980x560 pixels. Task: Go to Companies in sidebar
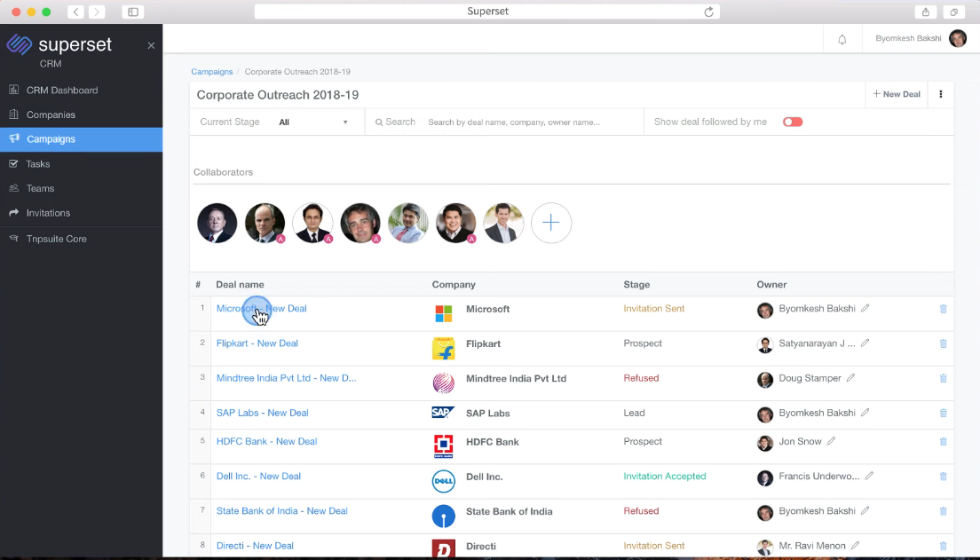click(82, 115)
